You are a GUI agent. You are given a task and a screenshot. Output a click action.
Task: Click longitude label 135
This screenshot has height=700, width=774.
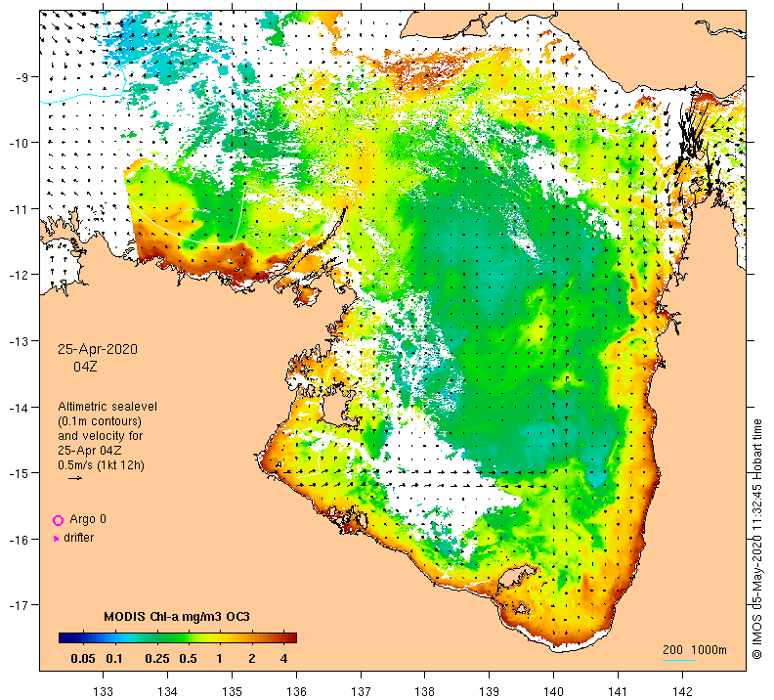point(232,691)
